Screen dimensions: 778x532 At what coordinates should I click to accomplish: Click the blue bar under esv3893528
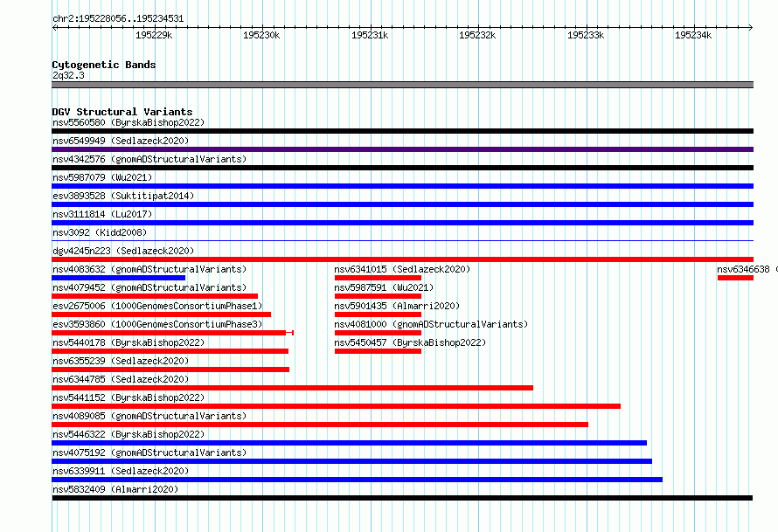[x=402, y=204]
